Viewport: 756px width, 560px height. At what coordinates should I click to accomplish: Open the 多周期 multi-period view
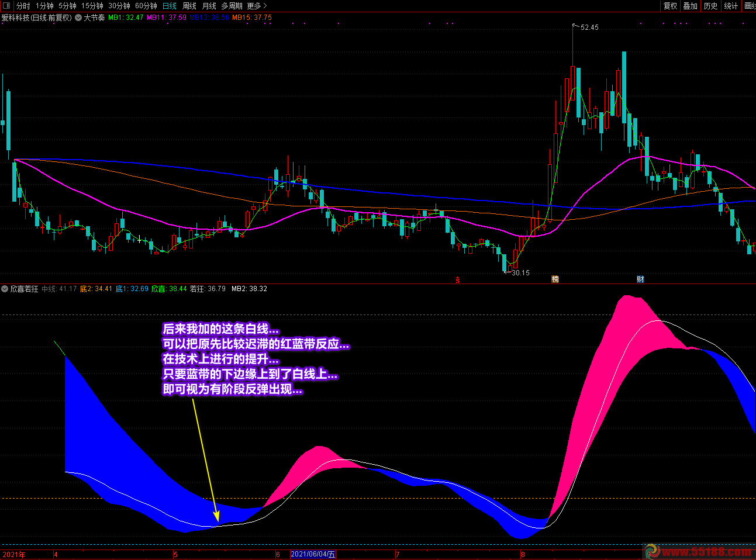coord(232,6)
